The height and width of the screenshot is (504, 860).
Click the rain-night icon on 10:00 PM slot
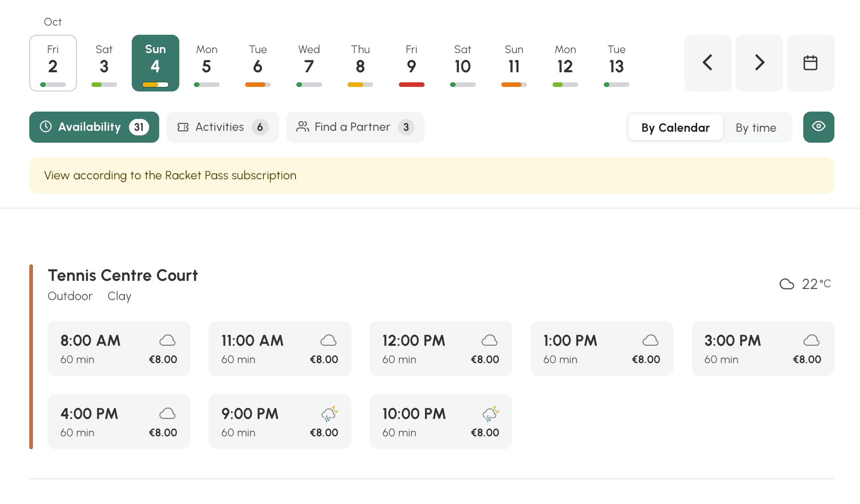coord(490,413)
